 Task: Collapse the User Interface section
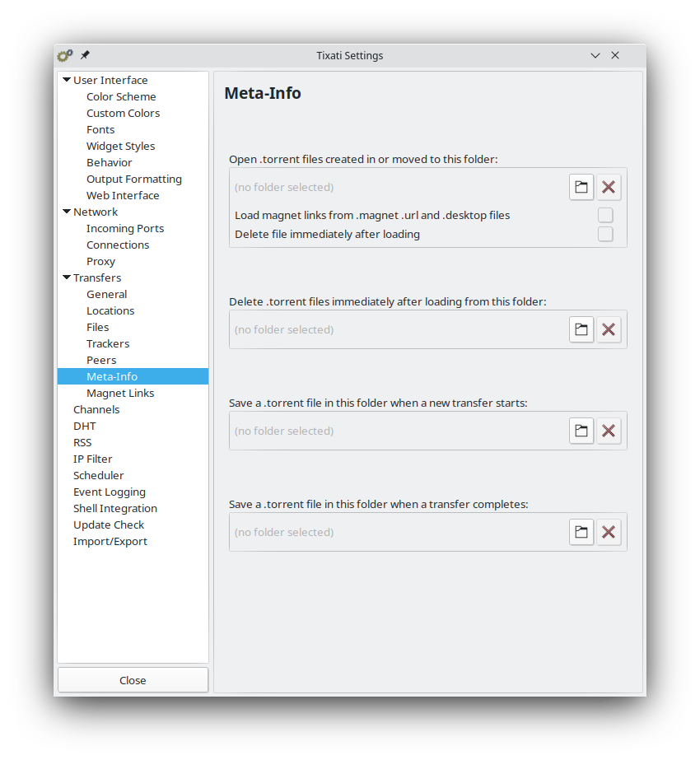[x=67, y=80]
